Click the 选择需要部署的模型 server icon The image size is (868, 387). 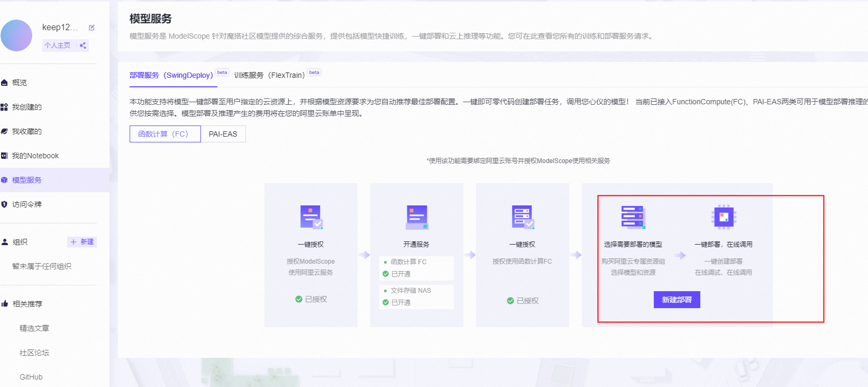point(633,217)
